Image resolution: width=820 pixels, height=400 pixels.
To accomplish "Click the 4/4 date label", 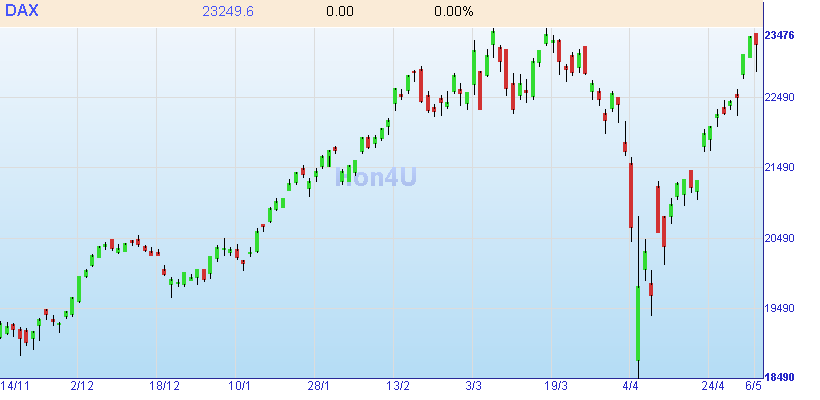I will [631, 386].
